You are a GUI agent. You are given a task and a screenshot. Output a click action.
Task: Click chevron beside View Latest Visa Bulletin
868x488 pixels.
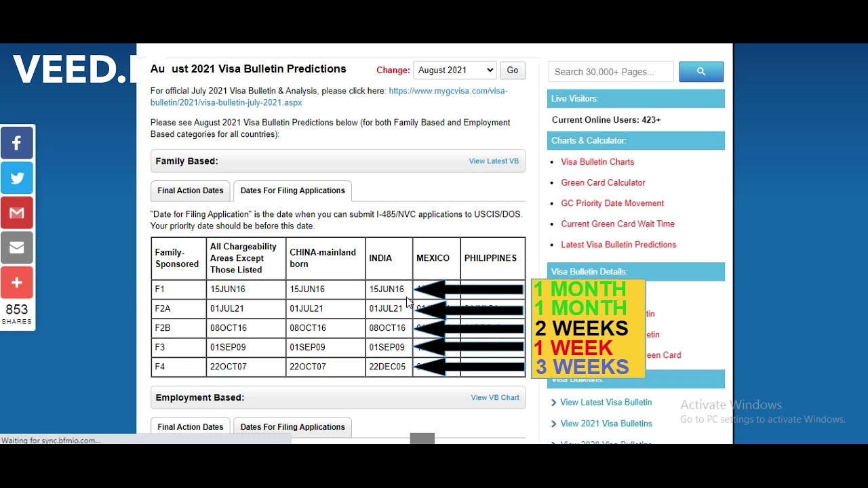554,403
